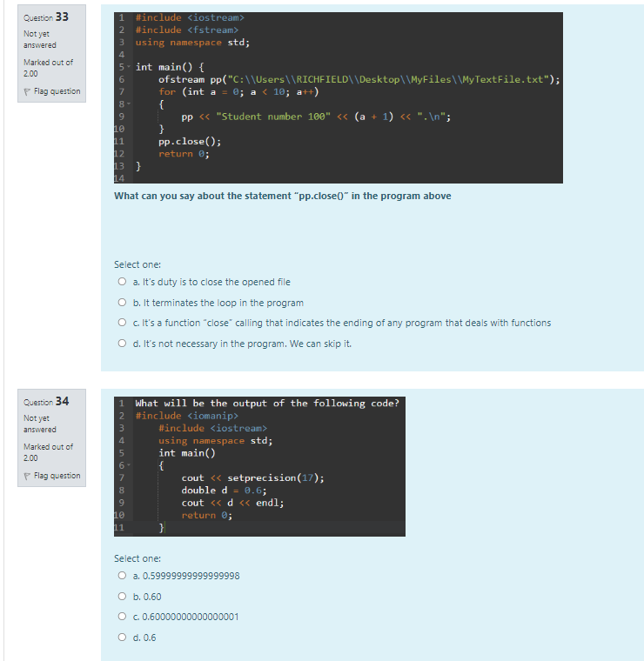Click the "Select one:" label in Question 34
644x661 pixels.
[138, 558]
